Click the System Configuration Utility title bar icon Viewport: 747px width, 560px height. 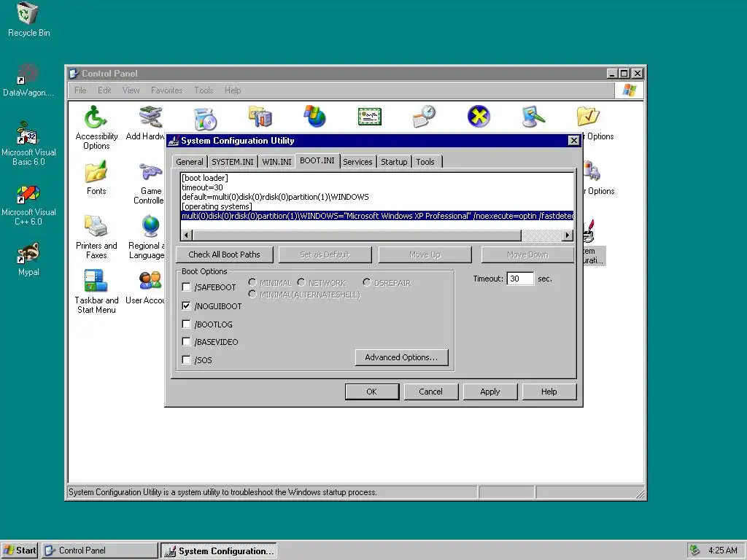174,141
